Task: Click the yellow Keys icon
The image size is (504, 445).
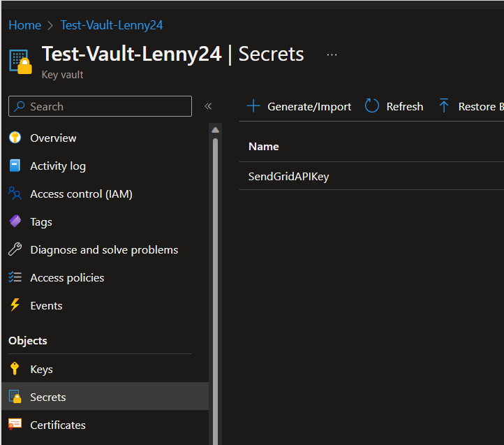Action: pos(15,369)
